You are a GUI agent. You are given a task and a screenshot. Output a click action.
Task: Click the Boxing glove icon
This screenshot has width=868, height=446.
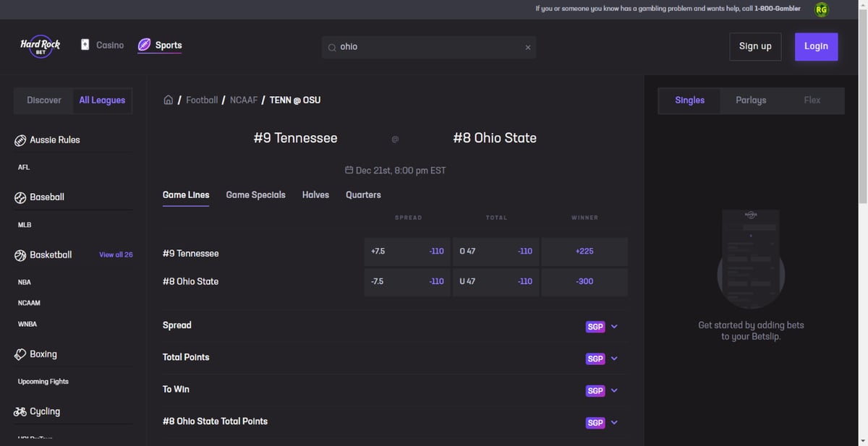point(20,354)
